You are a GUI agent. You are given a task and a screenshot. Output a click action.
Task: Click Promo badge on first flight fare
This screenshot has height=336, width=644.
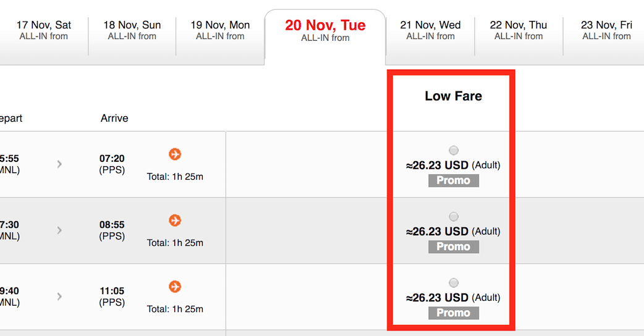coord(454,180)
